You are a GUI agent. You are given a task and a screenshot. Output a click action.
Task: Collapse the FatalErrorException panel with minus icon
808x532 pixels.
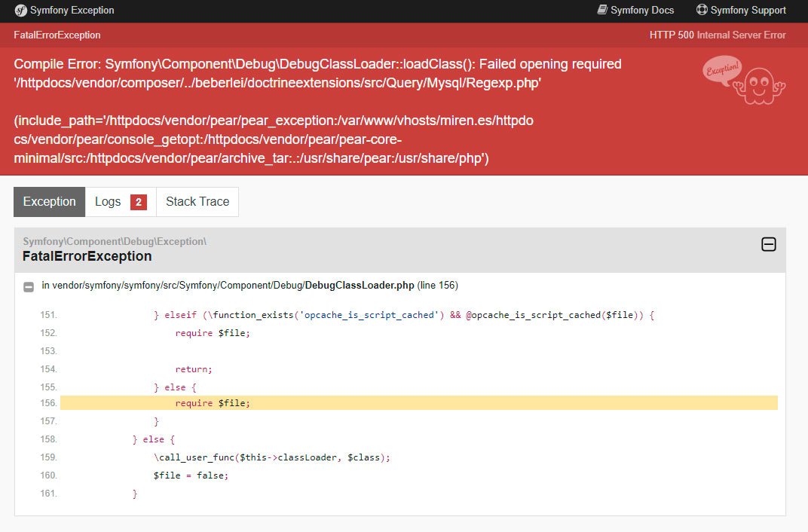tap(768, 244)
